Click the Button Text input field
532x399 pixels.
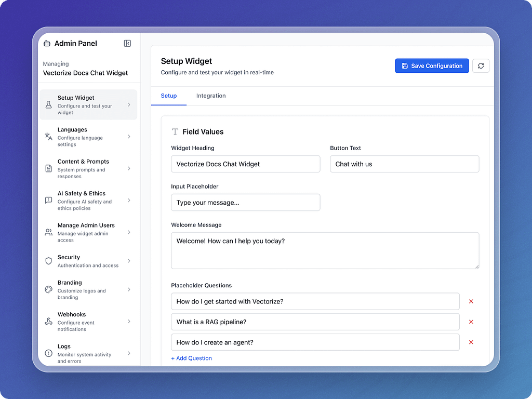404,164
